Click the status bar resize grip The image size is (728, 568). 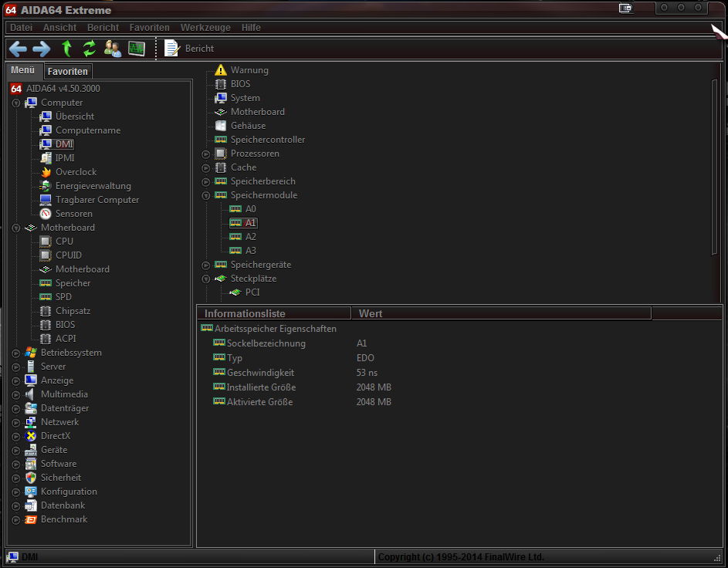pyautogui.click(x=717, y=558)
